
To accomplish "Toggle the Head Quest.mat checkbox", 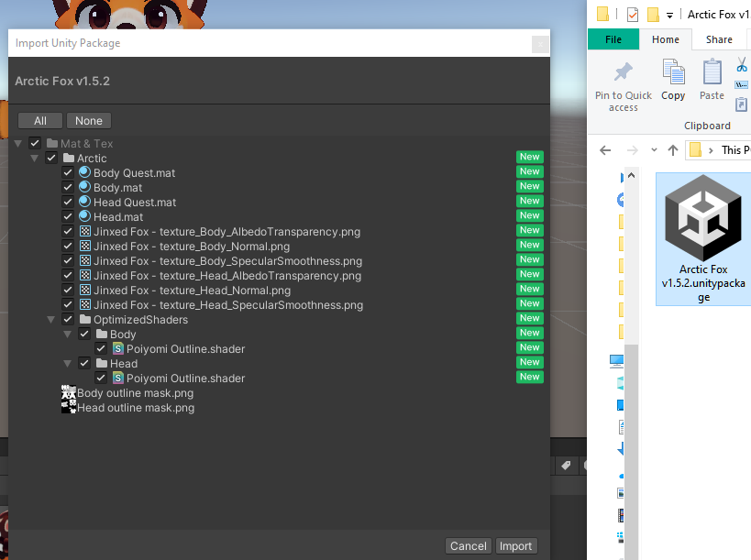I will 68,202.
